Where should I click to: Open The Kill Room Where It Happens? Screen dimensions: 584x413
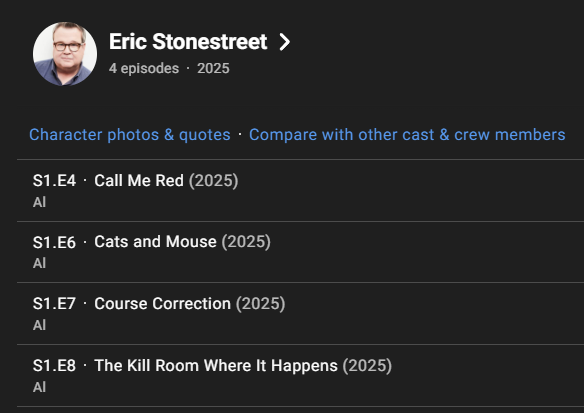tap(216, 365)
